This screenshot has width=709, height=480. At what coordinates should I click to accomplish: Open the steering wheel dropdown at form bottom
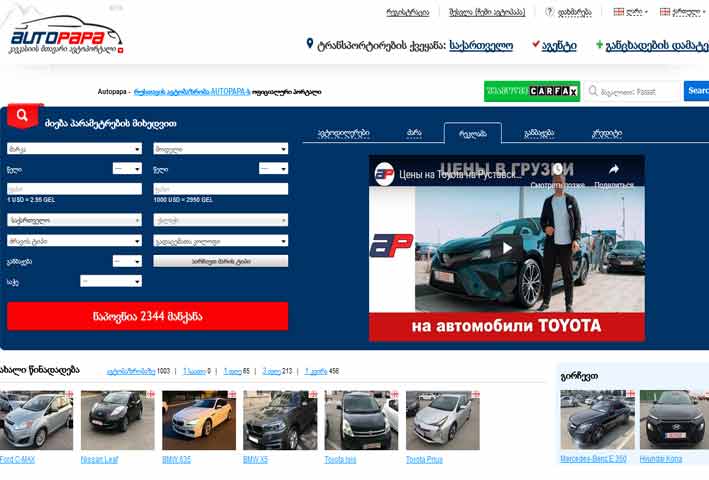pyautogui.click(x=111, y=281)
